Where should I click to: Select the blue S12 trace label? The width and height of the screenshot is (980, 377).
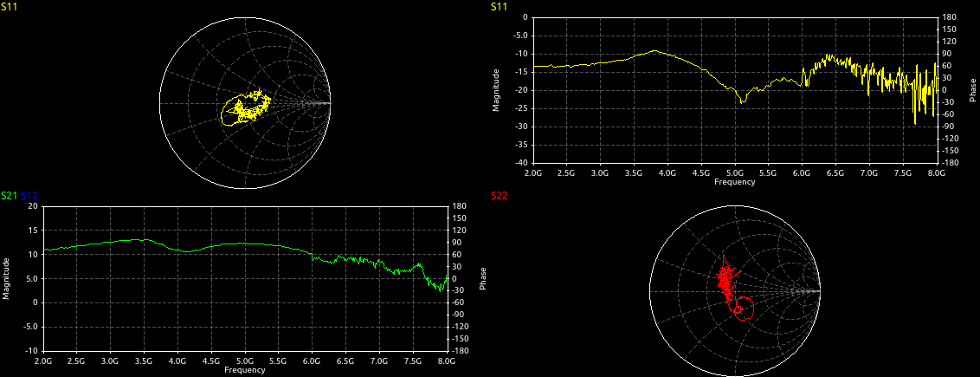[x=29, y=196]
